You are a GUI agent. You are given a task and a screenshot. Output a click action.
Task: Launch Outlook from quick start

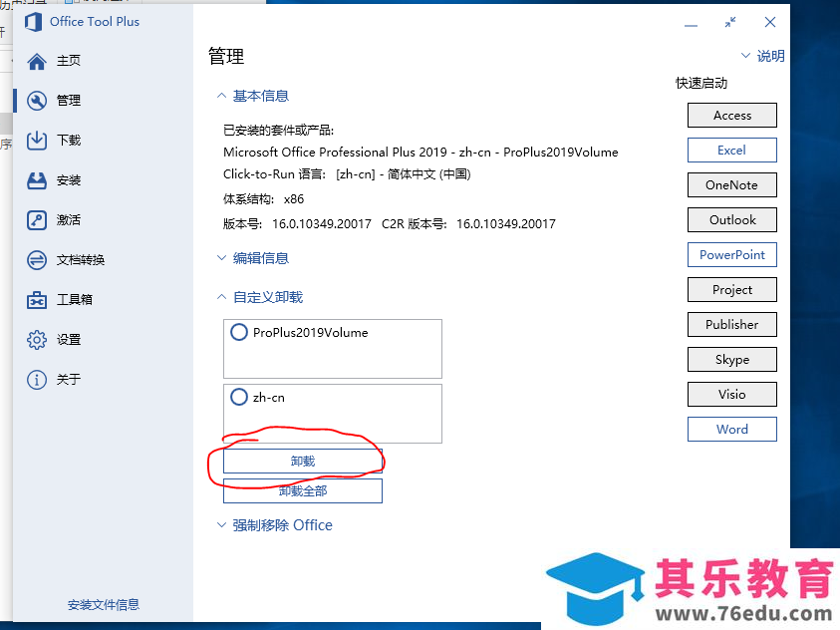click(731, 219)
